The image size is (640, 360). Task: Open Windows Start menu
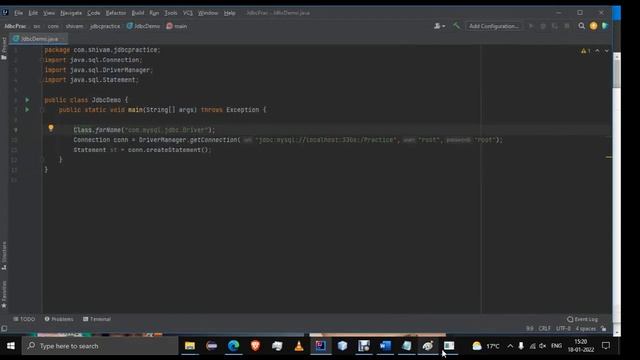pyautogui.click(x=11, y=346)
